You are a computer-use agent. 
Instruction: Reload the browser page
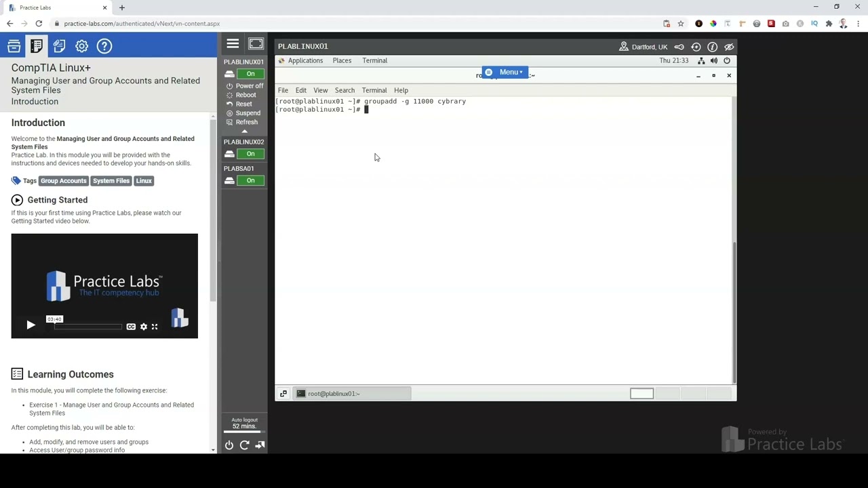(x=39, y=24)
